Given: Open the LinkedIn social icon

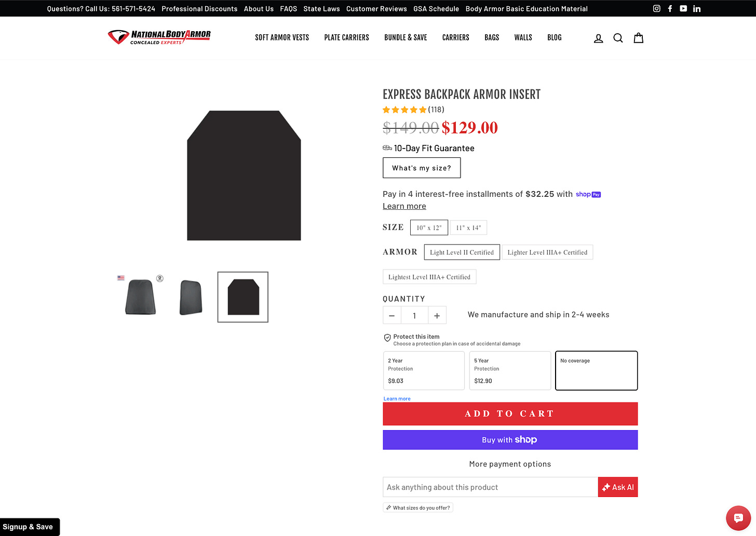Looking at the screenshot, I should [x=697, y=8].
